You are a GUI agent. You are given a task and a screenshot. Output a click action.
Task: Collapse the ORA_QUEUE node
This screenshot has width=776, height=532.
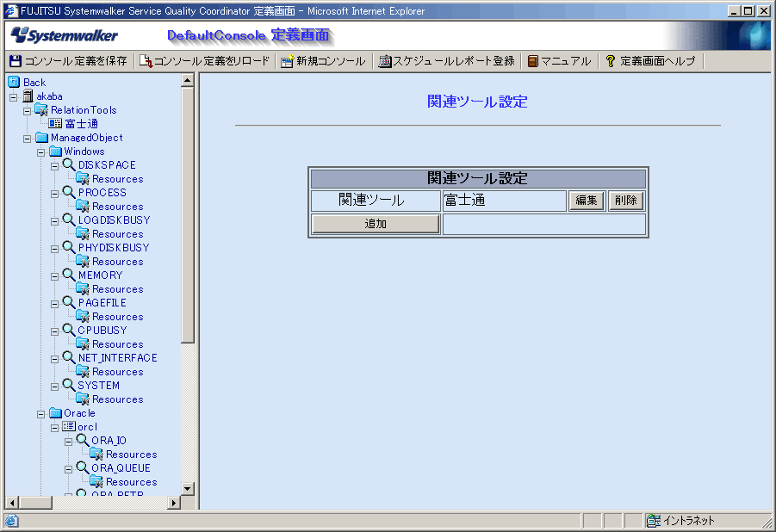click(x=69, y=469)
